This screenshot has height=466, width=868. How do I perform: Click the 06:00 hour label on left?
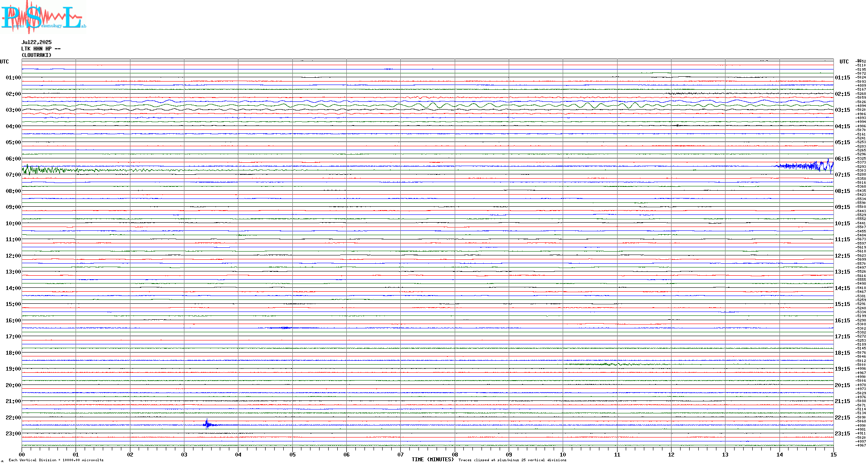pos(13,159)
